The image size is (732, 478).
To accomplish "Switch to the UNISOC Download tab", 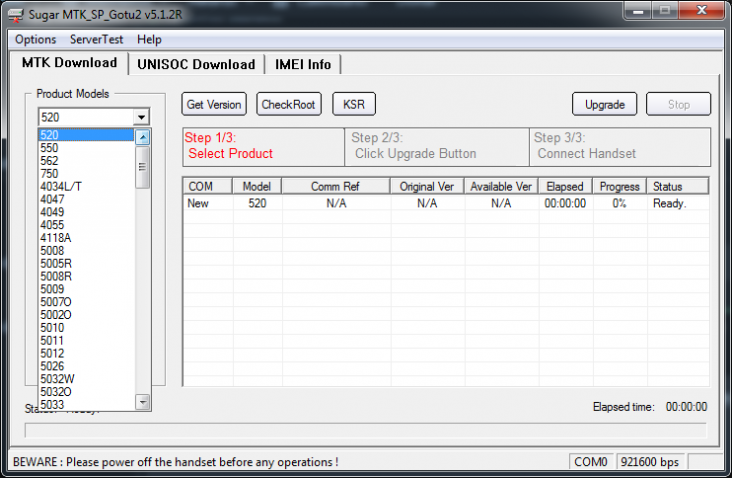I will [196, 64].
